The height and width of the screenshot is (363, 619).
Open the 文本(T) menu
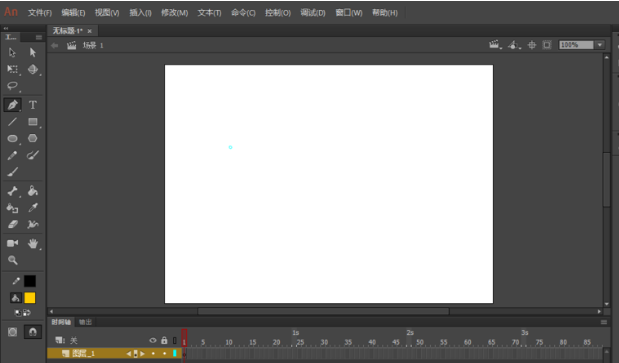209,13
